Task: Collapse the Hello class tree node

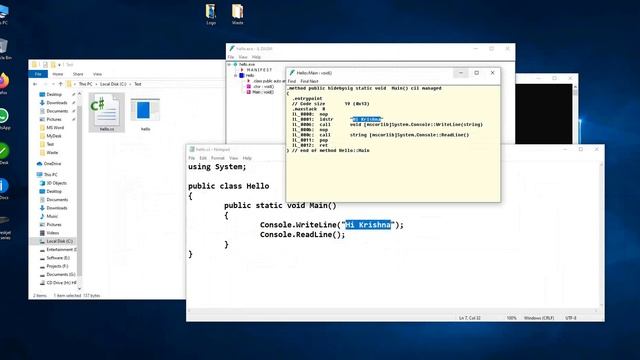Action: (x=236, y=76)
